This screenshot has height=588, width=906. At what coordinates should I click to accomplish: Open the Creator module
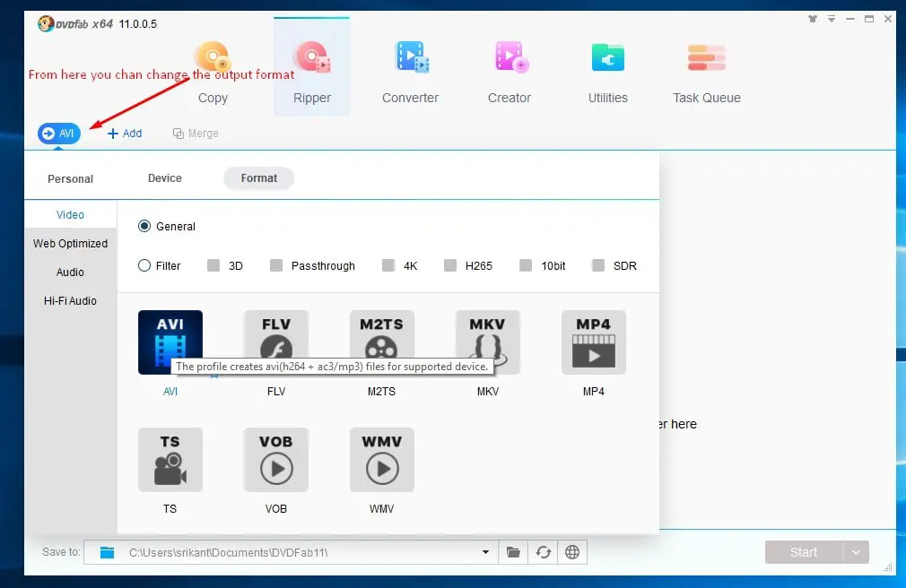pyautogui.click(x=509, y=73)
